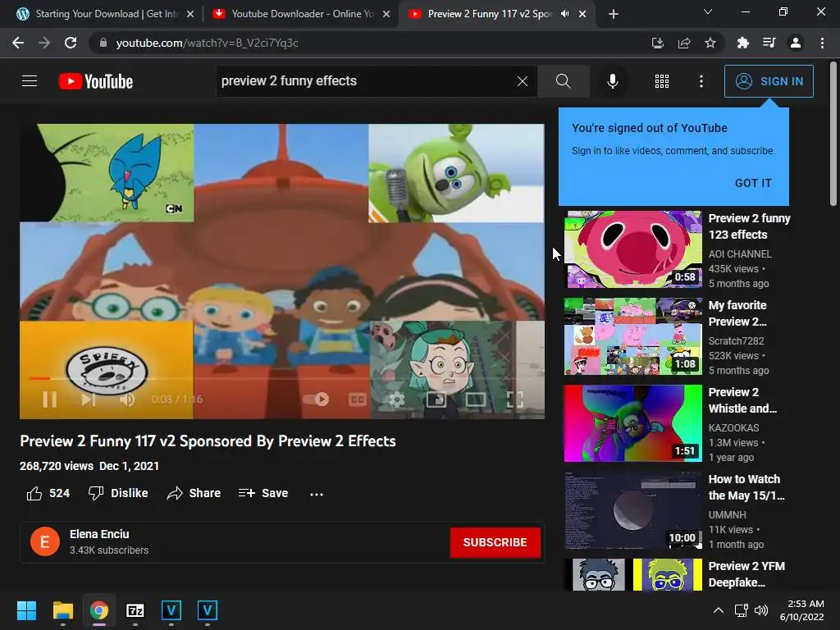Open a new browser tab
This screenshot has height=630, width=840.
click(x=614, y=14)
